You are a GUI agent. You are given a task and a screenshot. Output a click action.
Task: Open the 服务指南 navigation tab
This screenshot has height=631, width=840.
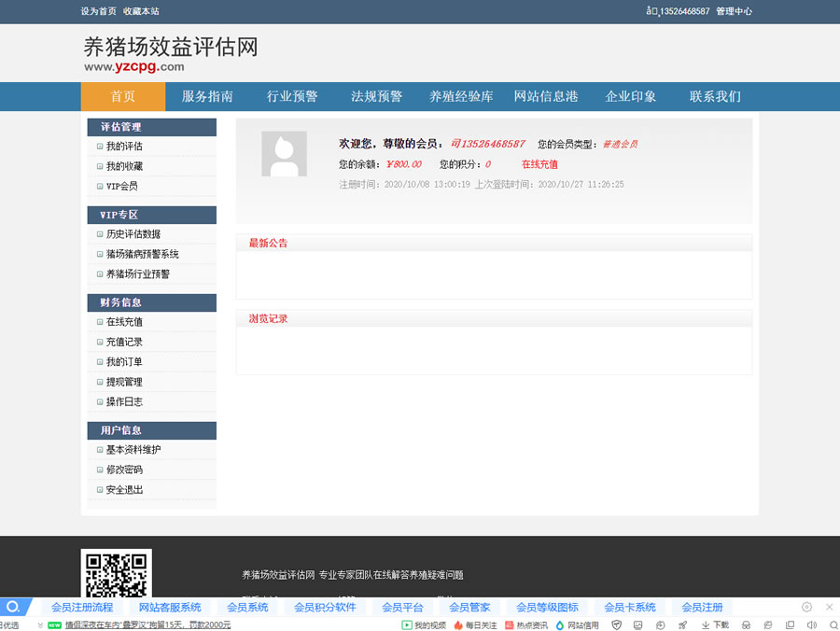[207, 96]
